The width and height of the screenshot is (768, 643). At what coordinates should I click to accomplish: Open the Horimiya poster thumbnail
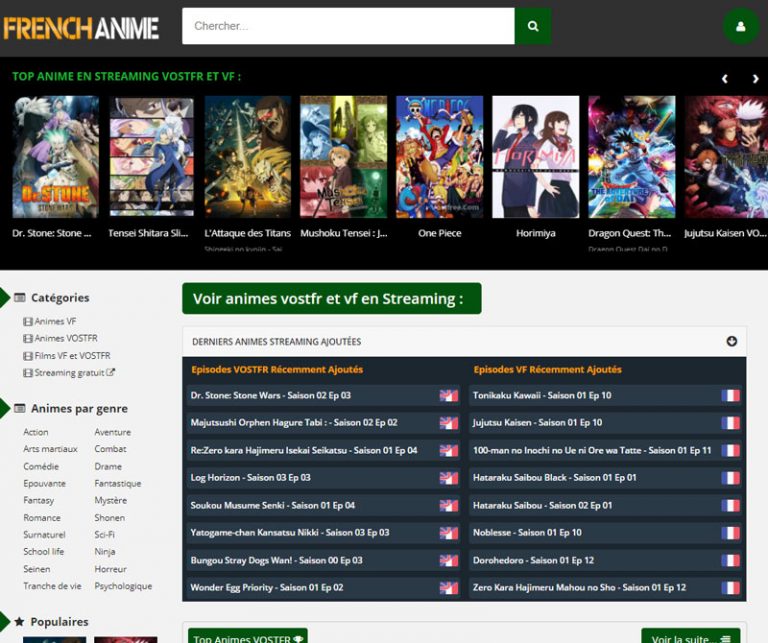click(535, 157)
